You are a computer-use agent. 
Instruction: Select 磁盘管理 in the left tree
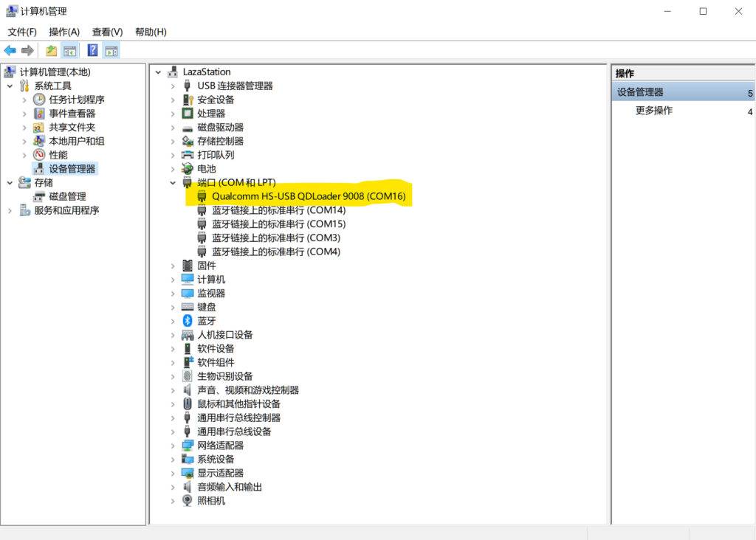[x=67, y=196]
